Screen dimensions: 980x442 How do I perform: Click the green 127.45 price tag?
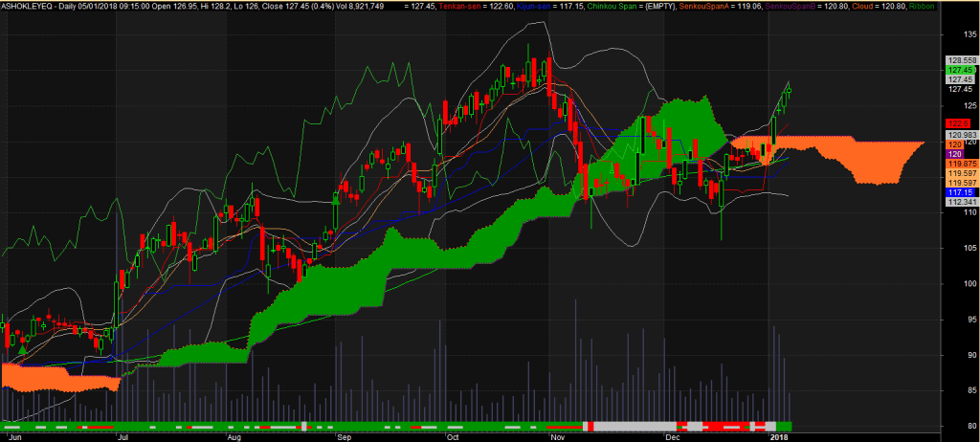[960, 70]
